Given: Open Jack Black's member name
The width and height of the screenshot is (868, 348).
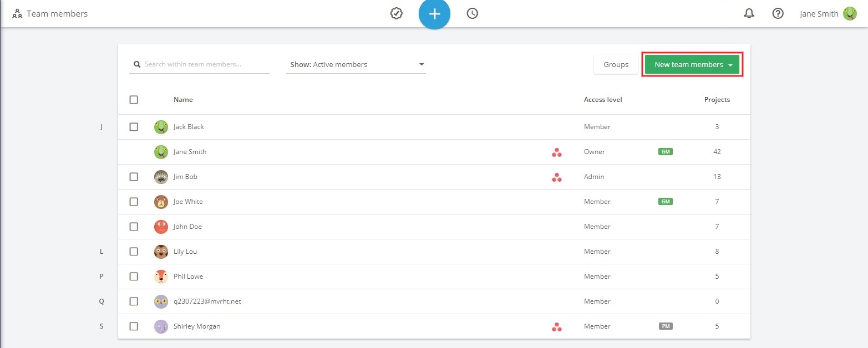Looking at the screenshot, I should click(x=189, y=127).
